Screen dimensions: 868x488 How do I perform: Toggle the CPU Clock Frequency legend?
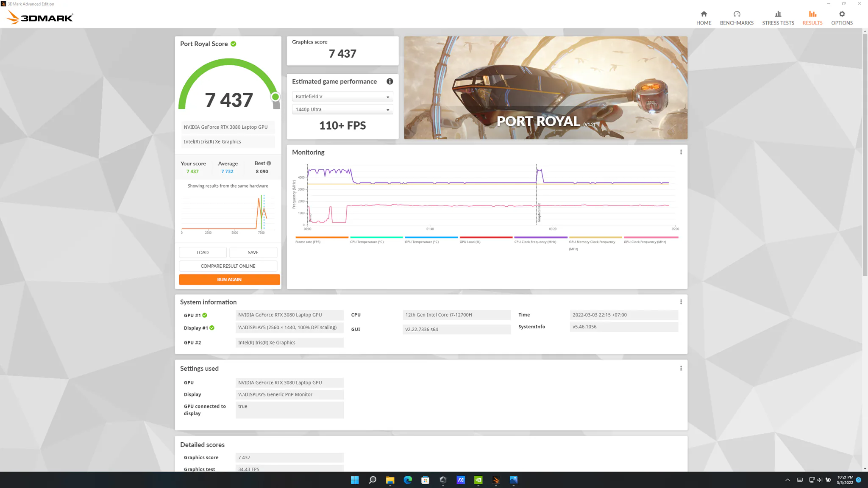(540, 240)
